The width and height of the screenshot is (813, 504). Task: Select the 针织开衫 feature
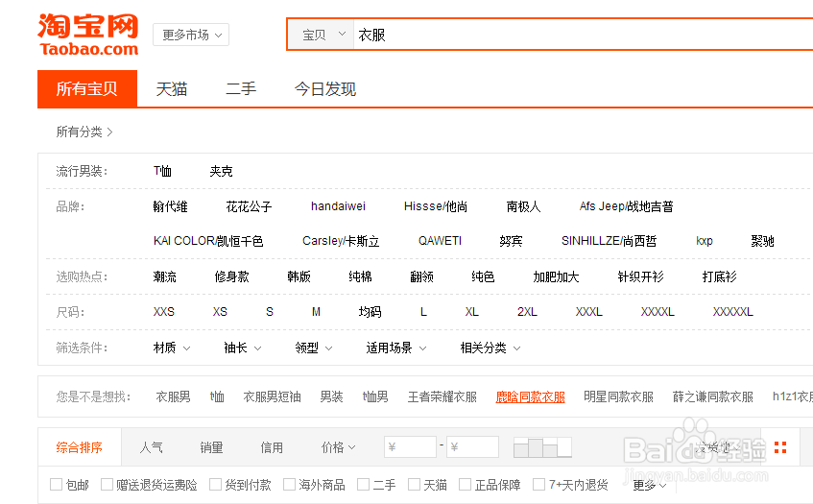pos(641,276)
